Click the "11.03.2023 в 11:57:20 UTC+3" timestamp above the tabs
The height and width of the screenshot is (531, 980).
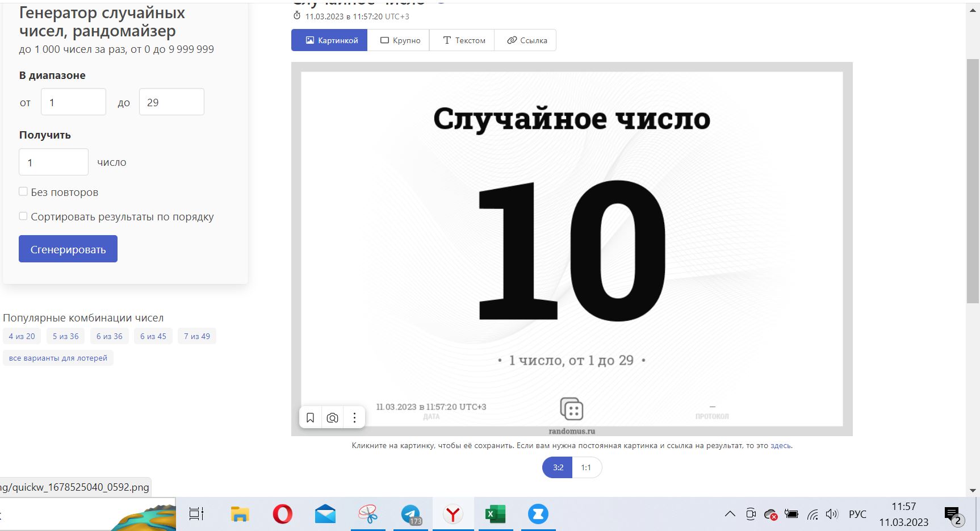click(357, 16)
